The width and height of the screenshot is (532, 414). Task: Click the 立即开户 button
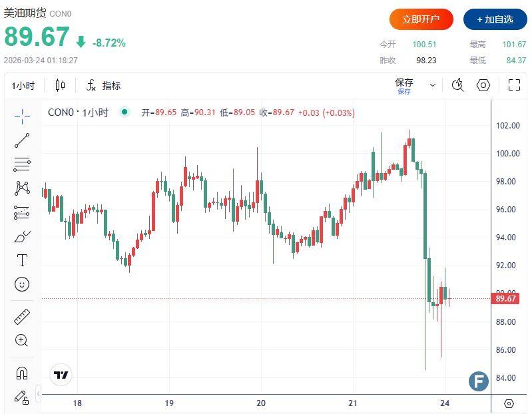[x=421, y=19]
